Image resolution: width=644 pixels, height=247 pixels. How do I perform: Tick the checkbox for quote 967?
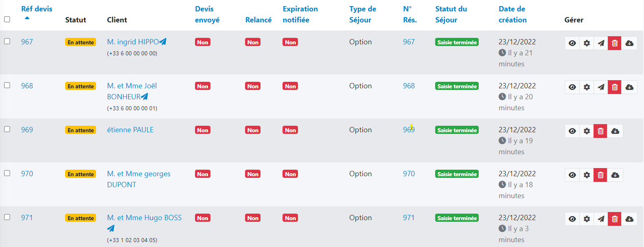[x=7, y=41]
